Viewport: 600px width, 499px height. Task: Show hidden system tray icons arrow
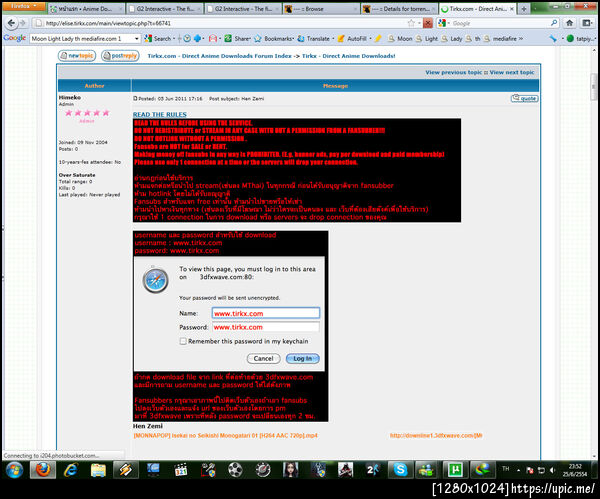click(518, 470)
